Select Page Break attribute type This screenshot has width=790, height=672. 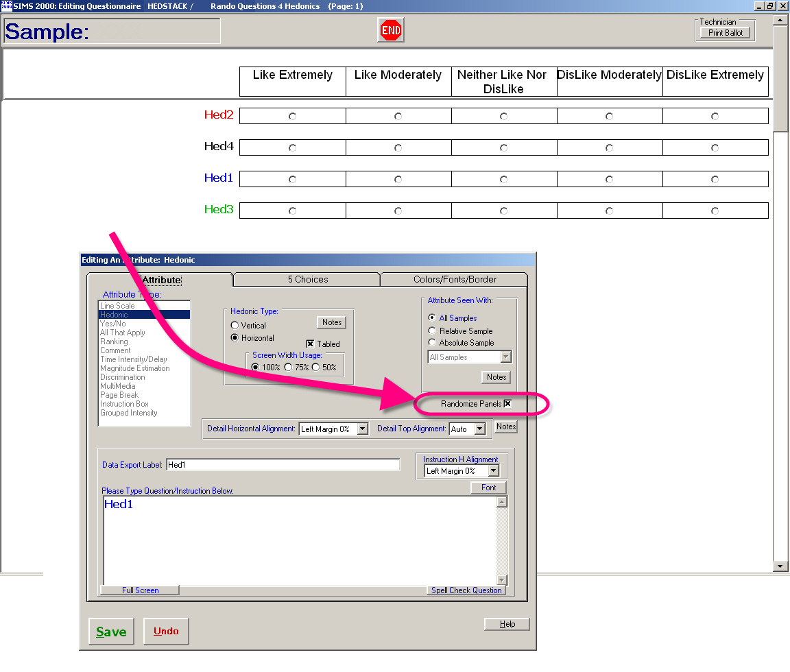(144, 395)
